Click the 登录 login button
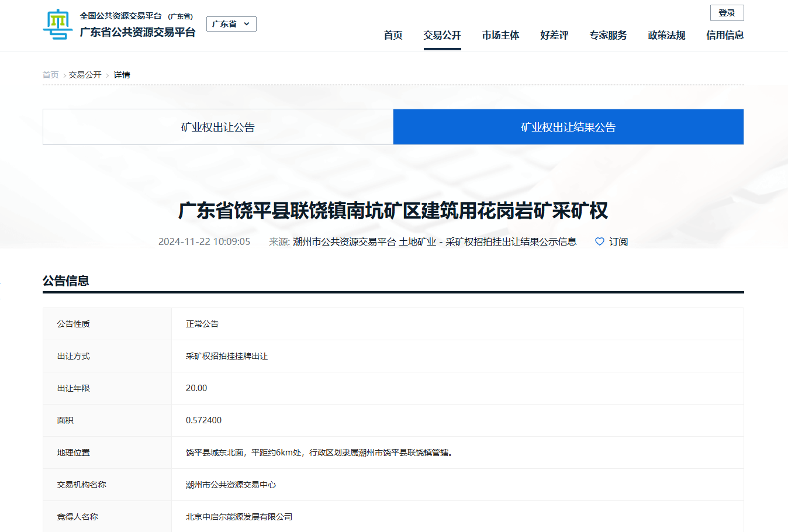The height and width of the screenshot is (532, 788). (x=727, y=13)
